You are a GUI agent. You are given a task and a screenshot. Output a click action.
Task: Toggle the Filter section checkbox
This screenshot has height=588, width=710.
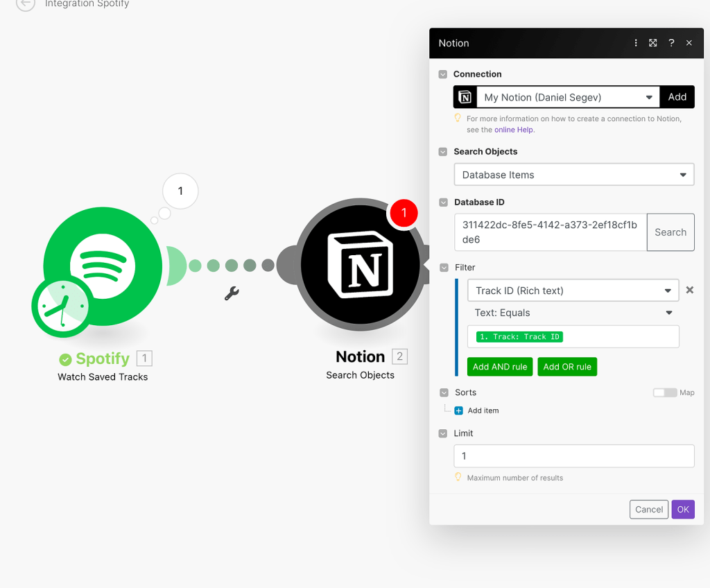[443, 267]
